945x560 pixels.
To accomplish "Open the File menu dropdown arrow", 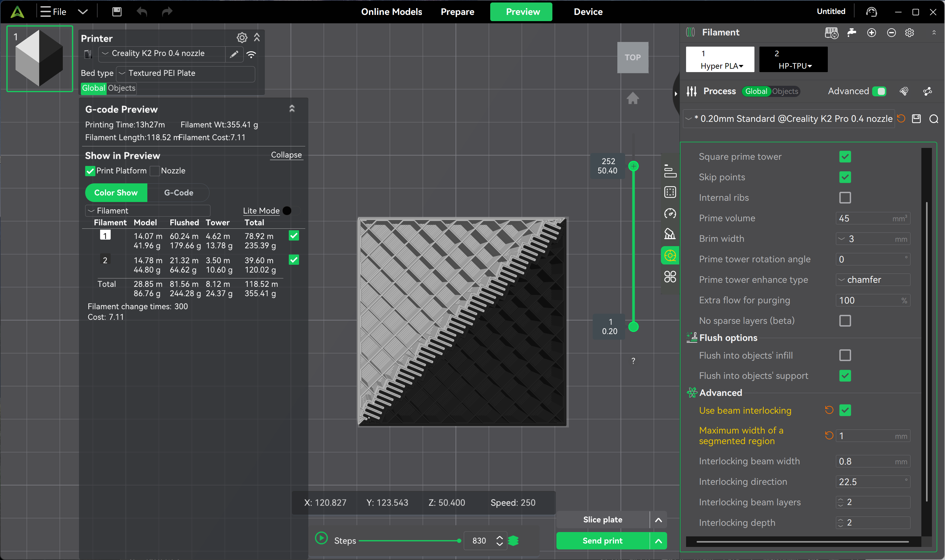I will coord(83,12).
